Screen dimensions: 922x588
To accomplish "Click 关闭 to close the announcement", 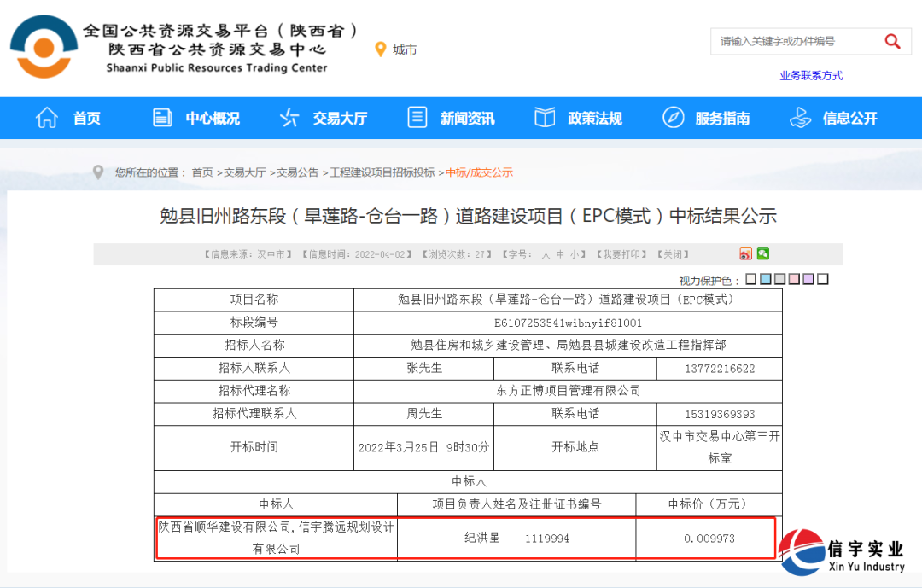I will 674,253.
